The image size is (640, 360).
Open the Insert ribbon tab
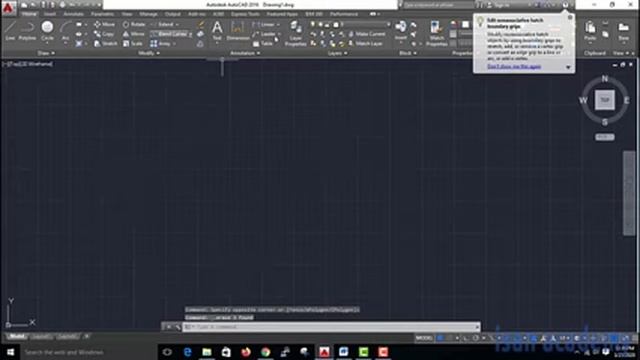point(49,14)
